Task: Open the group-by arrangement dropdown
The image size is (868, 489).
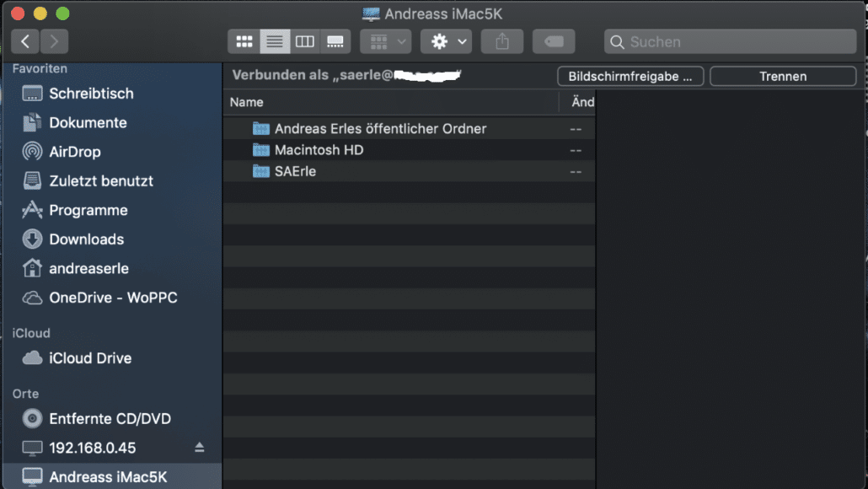Action: [385, 41]
